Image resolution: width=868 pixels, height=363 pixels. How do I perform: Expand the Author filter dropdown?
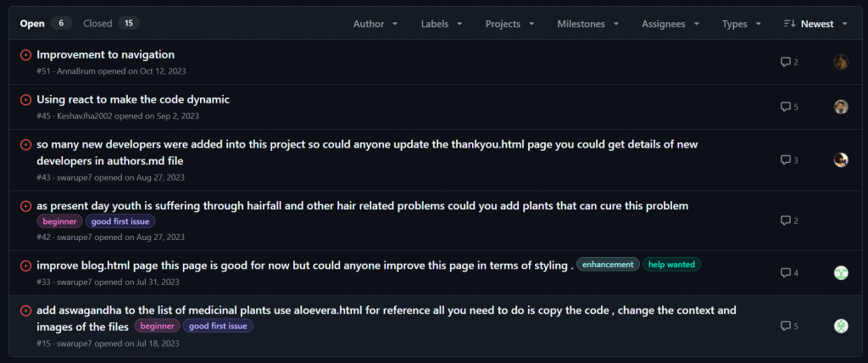(376, 24)
